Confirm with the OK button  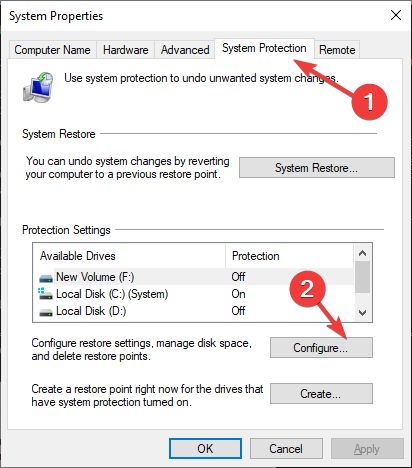point(205,449)
